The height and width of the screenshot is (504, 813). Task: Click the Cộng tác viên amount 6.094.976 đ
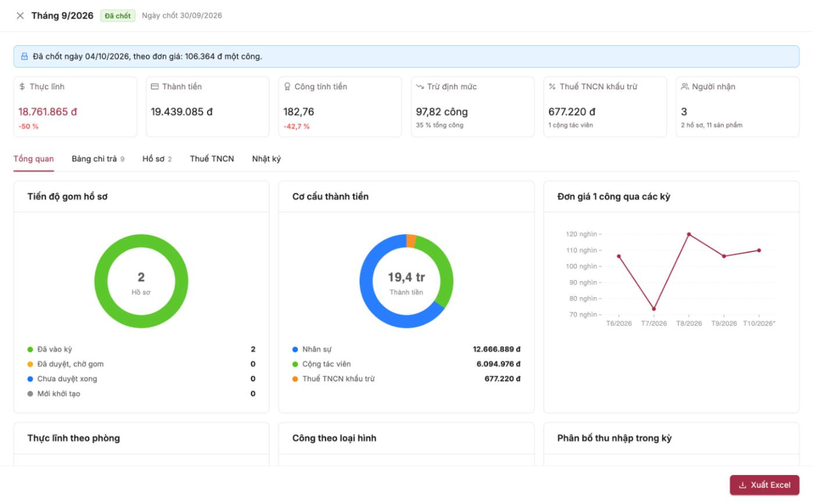tap(498, 364)
